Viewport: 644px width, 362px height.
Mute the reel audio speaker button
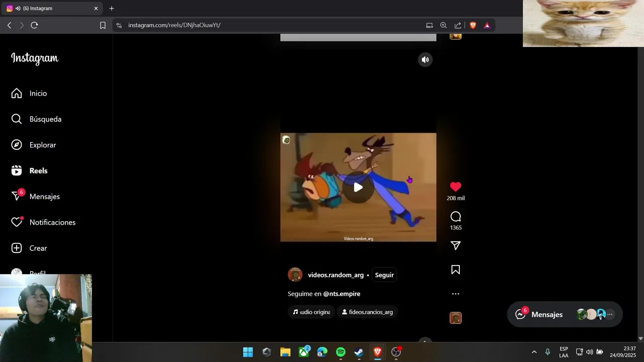[425, 60]
